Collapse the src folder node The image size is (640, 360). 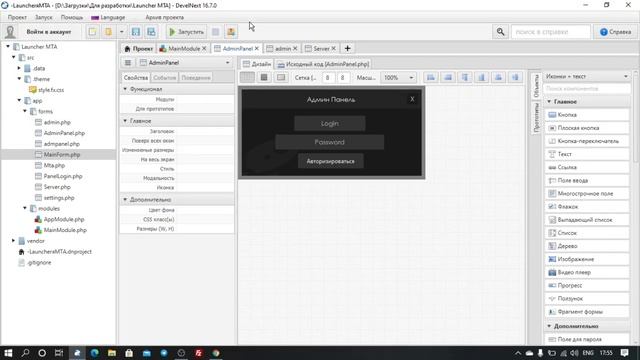(14, 57)
